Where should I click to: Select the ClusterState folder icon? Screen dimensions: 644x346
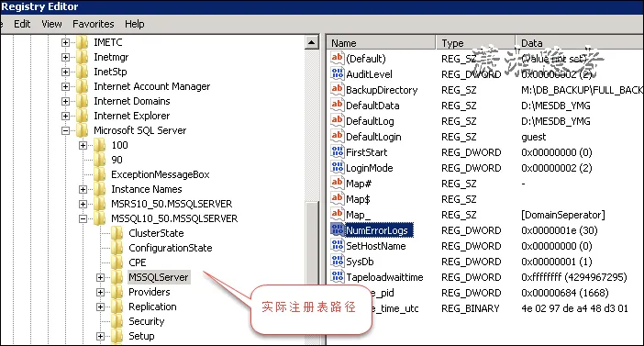[x=117, y=233]
